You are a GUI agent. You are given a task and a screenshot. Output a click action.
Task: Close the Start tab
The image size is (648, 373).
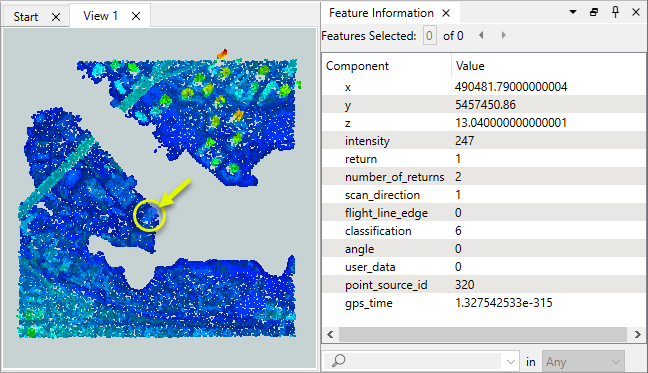[56, 17]
